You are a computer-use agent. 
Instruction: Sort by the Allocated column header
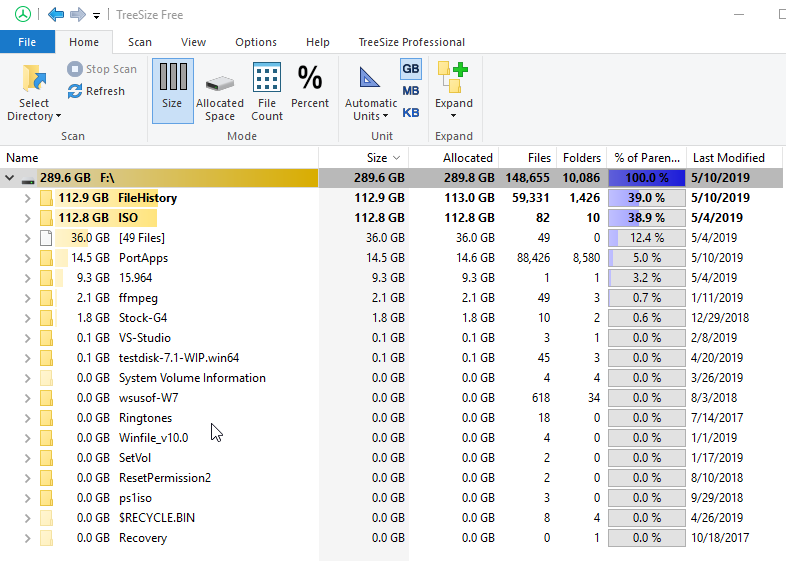454,158
